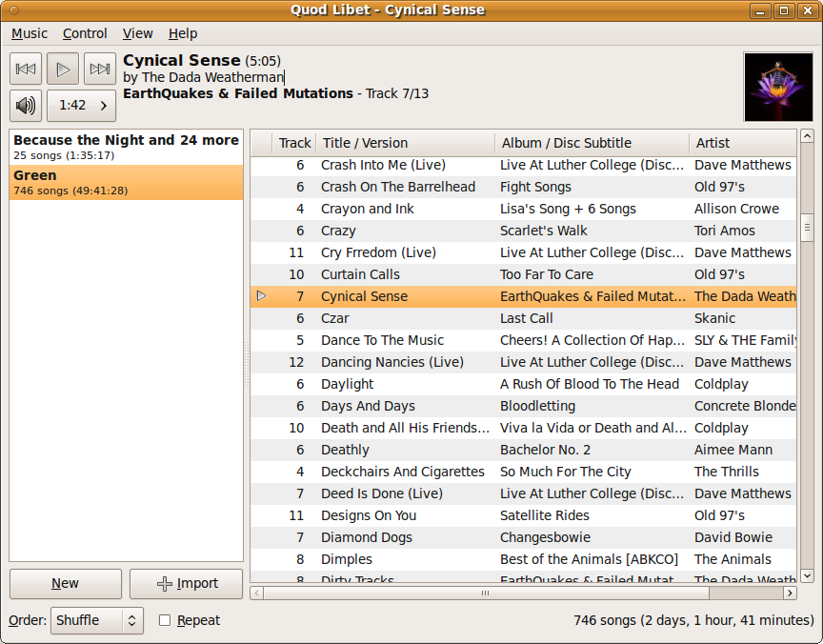
Task: Skip to the next track
Action: coord(100,69)
